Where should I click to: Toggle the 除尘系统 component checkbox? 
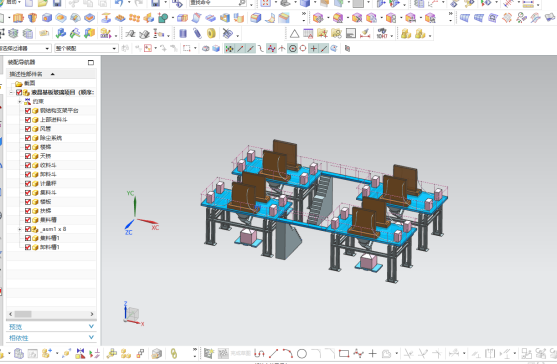coord(28,138)
